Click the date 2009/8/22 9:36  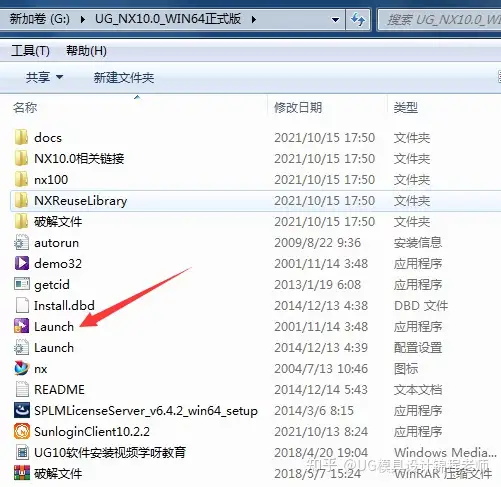tap(317, 242)
